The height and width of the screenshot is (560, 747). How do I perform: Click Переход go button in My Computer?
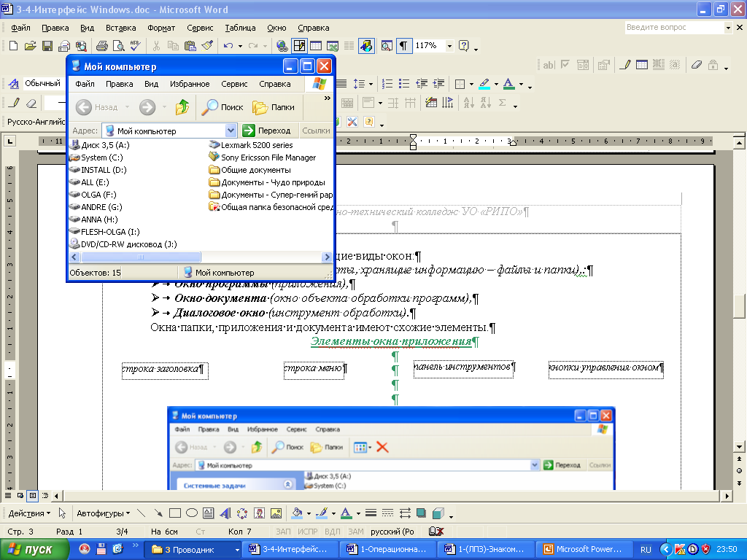coord(266,131)
